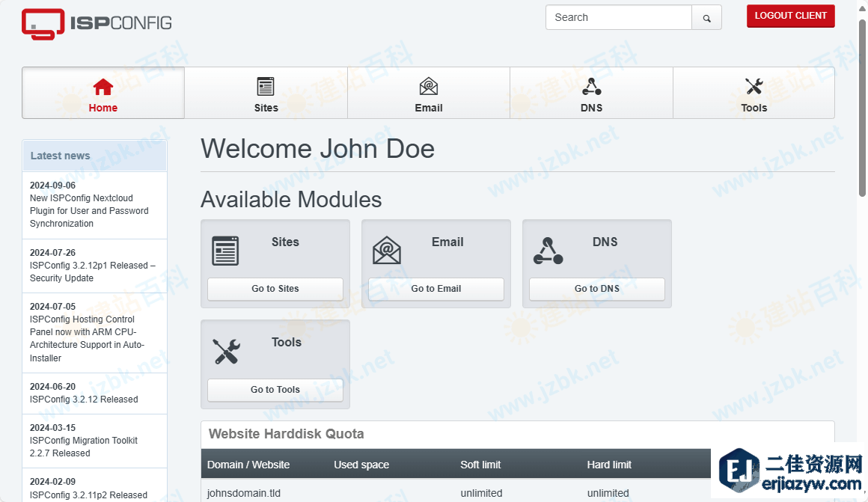Click the search magnifier button
This screenshot has width=868, height=502.
tap(706, 18)
